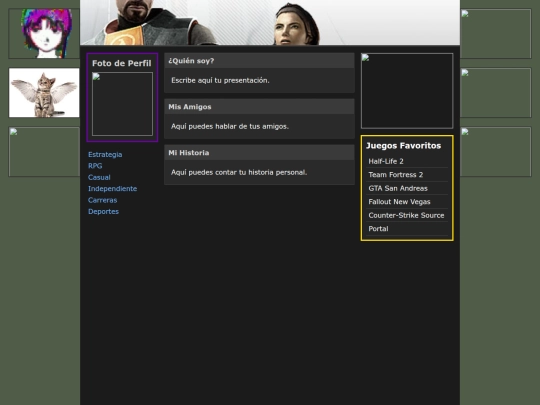Click the broken image above Juegos Favoritos
Viewport: 540px width, 405px height.
[x=407, y=91]
